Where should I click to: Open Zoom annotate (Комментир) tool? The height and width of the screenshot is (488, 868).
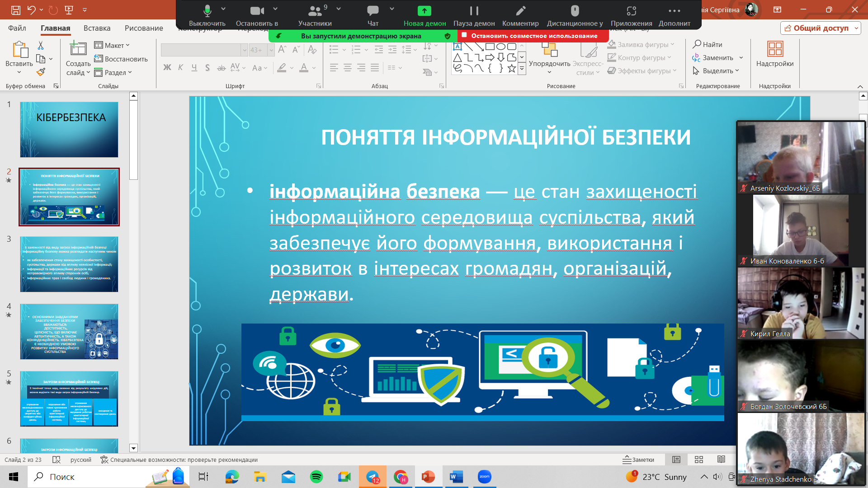(x=520, y=15)
